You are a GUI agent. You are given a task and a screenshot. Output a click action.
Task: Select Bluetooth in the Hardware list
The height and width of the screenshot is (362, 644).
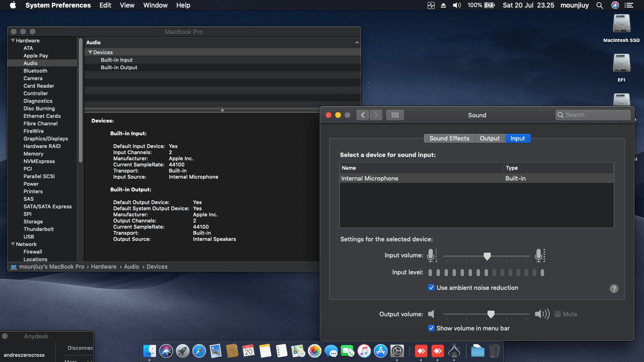point(35,71)
